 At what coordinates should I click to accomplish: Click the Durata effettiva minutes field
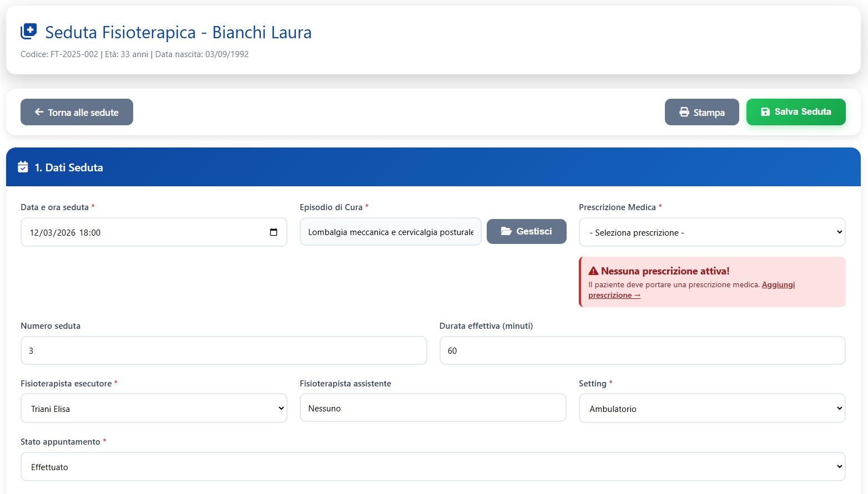642,350
